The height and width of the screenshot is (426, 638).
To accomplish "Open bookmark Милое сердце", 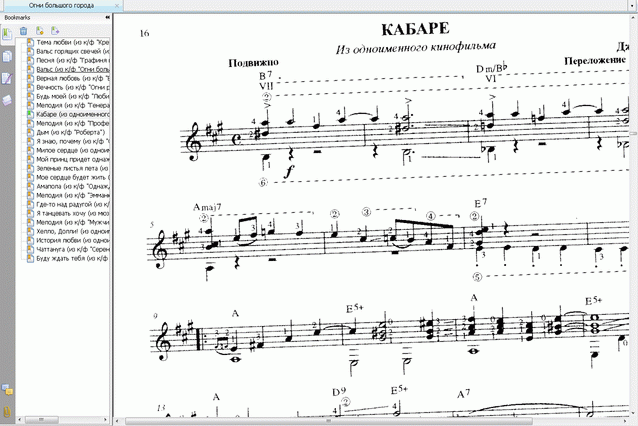I will (73, 150).
